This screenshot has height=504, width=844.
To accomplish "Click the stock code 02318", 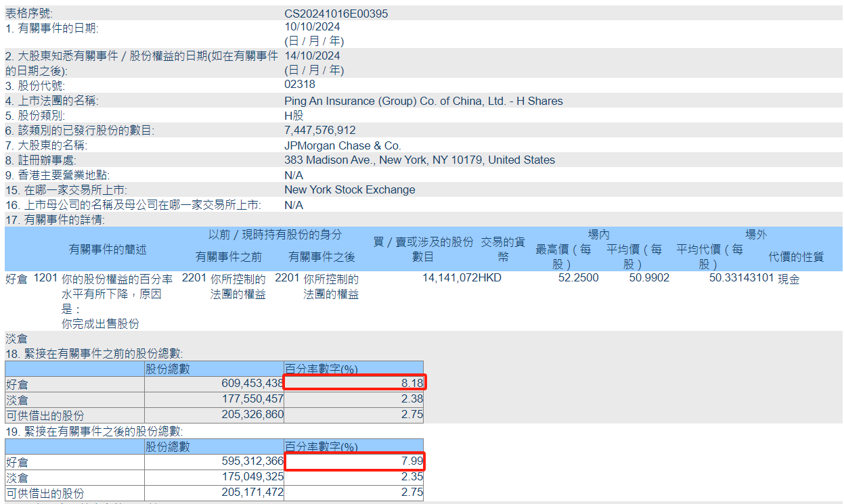I will (299, 85).
